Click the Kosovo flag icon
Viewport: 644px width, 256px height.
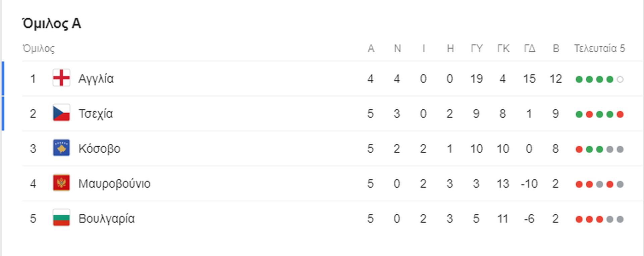pos(61,148)
